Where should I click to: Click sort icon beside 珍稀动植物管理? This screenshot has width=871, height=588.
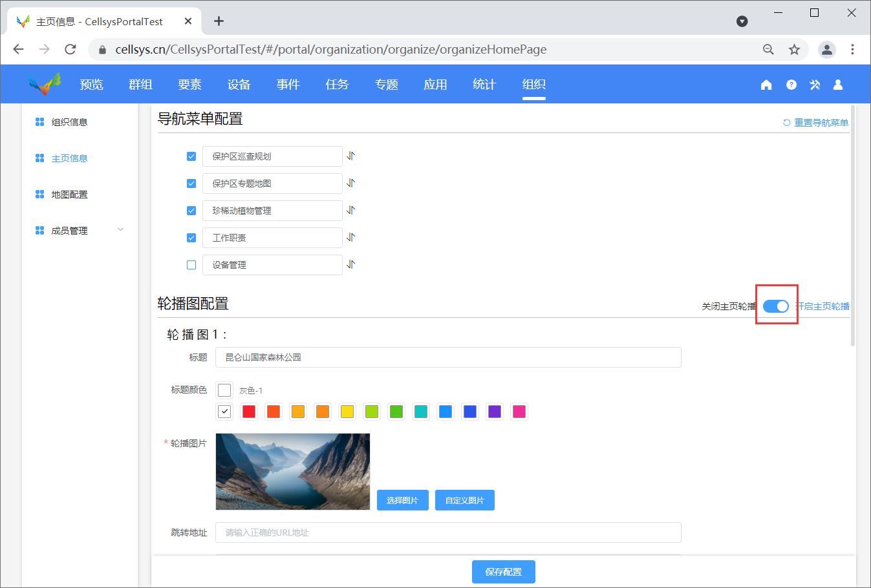tap(351, 210)
